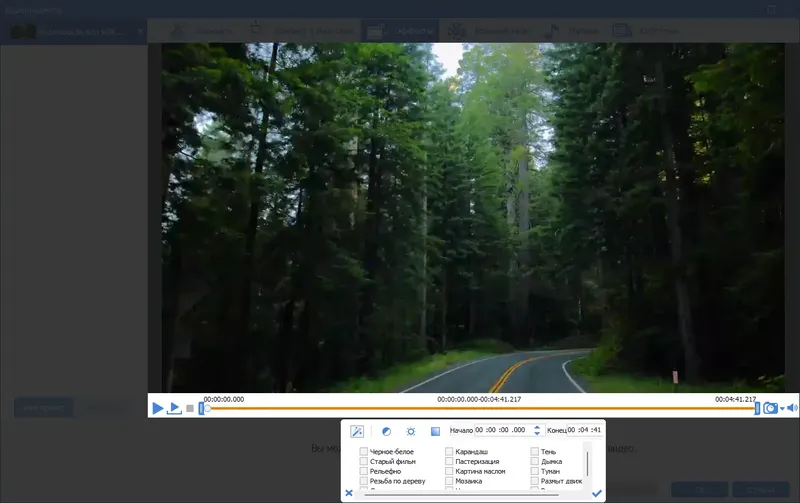800x503 pixels.
Task: Toggle the Рельефно effect checkbox
Action: [364, 471]
